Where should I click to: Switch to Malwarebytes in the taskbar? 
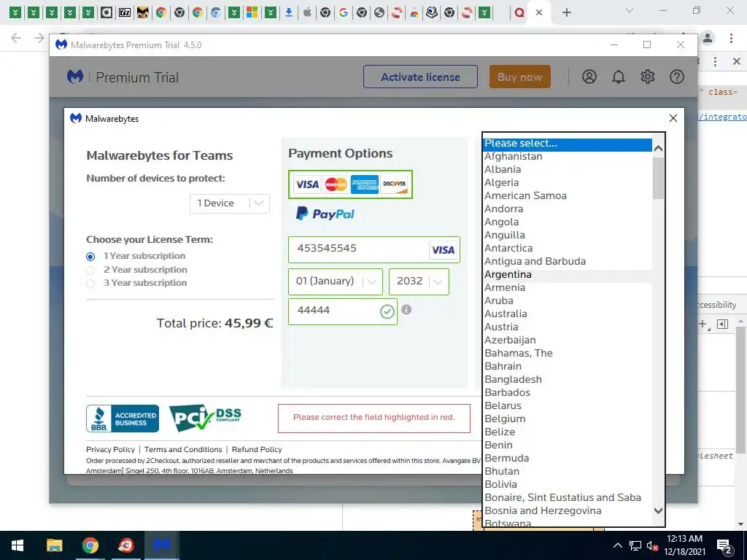click(x=161, y=545)
